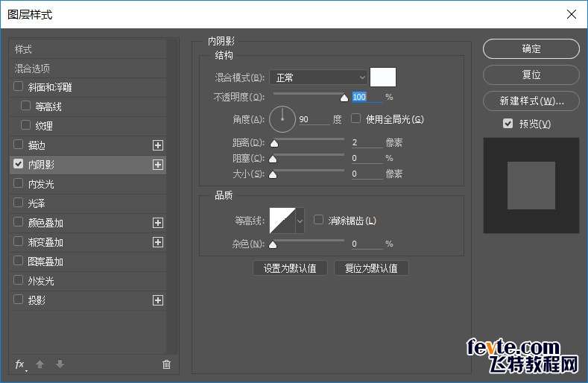Click the 距离 value field showing 2
Screen dimensions: 588x383
tap(367, 142)
